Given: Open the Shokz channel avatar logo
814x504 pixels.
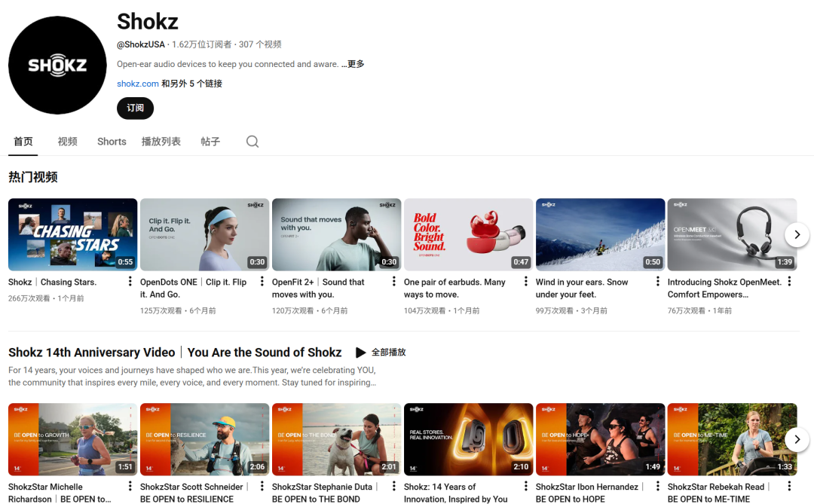Looking at the screenshot, I should tap(57, 65).
